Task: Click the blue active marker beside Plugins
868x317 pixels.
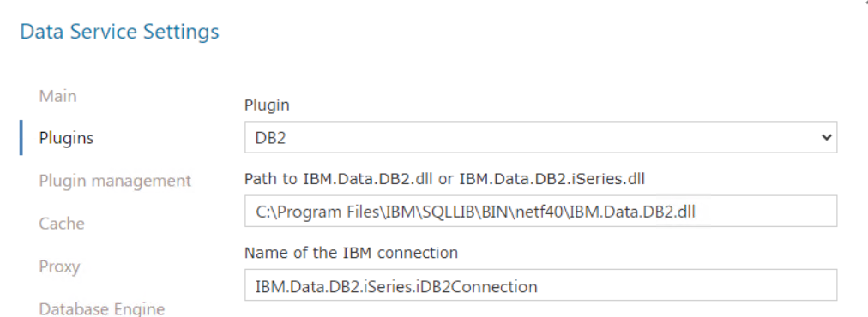Action: 21,138
